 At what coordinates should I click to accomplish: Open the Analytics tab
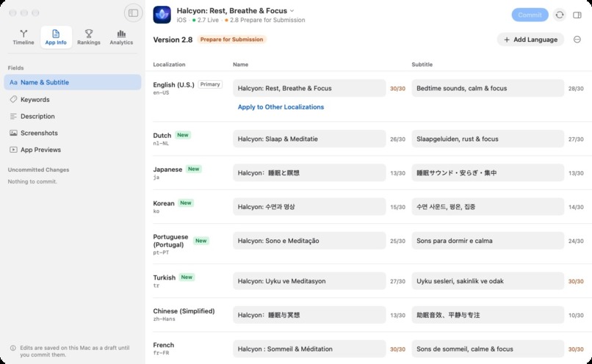click(121, 37)
